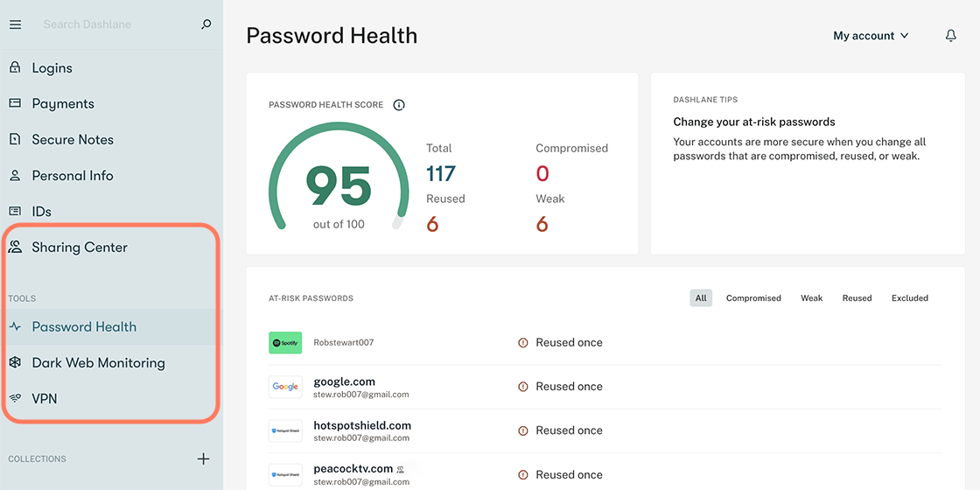Click the COLLECTIONS section header

pyautogui.click(x=37, y=458)
